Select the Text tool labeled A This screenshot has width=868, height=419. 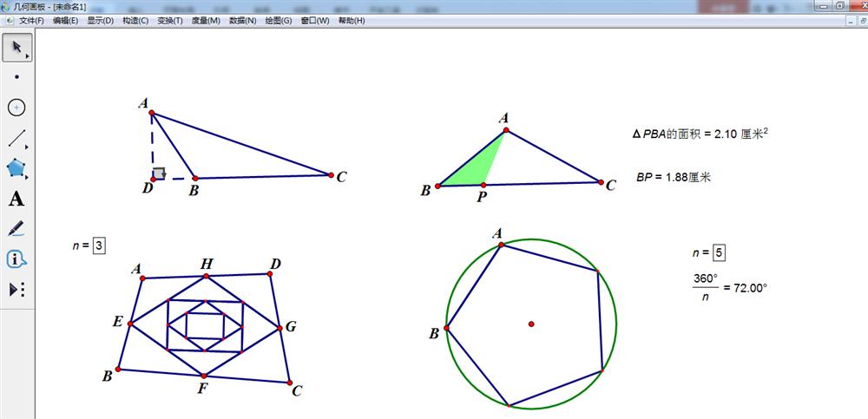click(16, 199)
